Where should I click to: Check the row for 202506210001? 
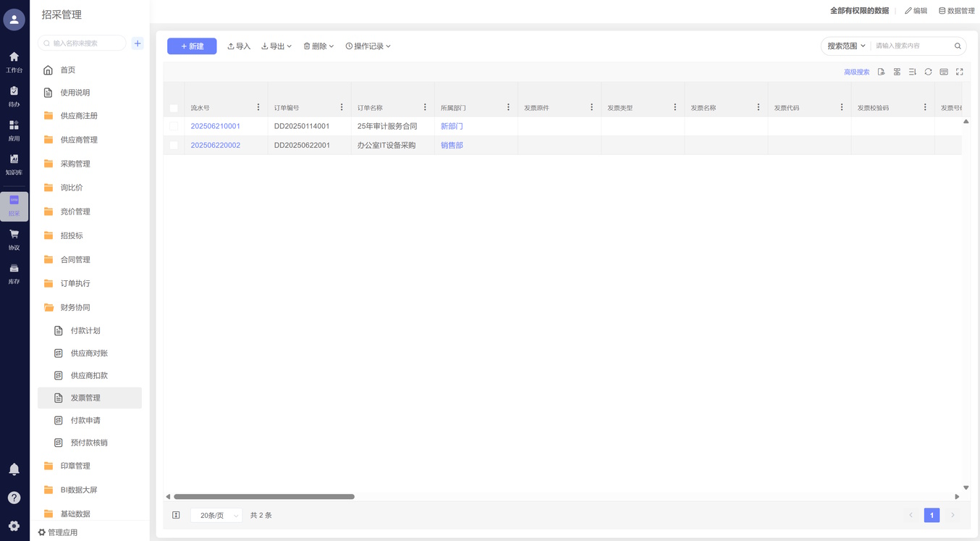(x=174, y=126)
